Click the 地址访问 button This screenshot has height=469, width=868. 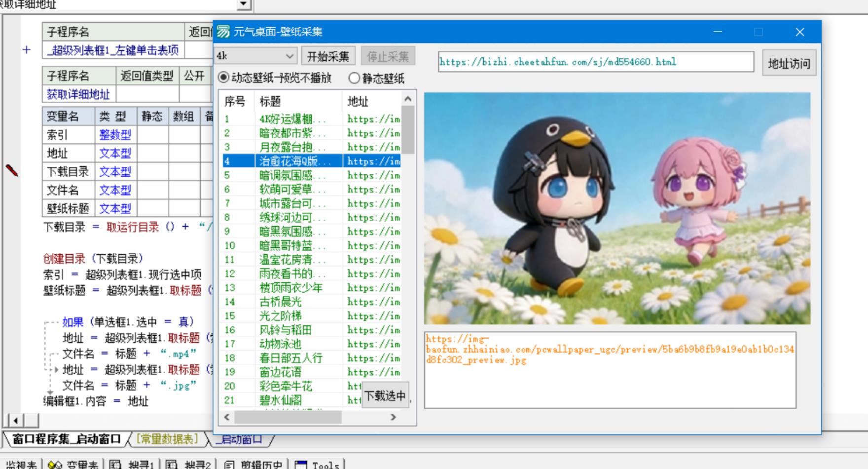(789, 63)
